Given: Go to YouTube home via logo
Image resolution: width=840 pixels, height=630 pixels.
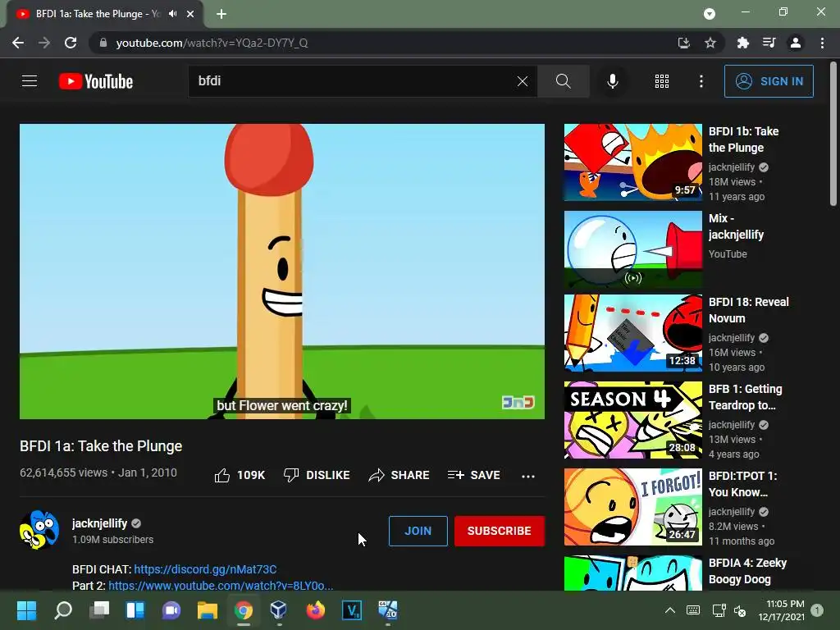Looking at the screenshot, I should click(96, 81).
